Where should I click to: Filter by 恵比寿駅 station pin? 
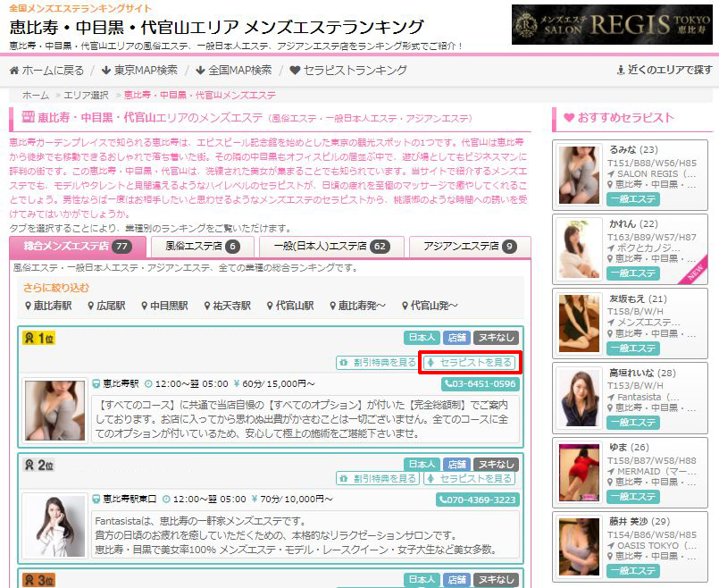(x=49, y=306)
